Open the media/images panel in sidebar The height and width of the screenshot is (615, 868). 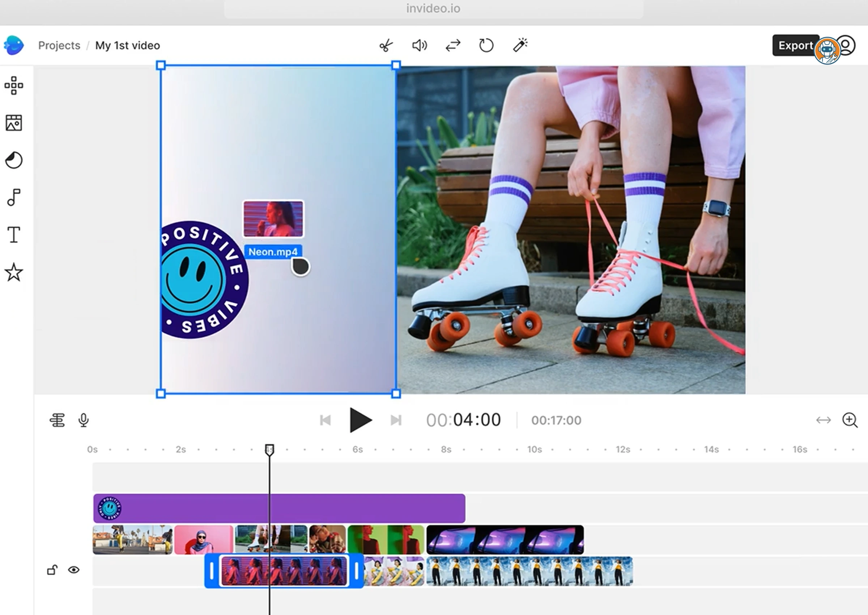[14, 123]
